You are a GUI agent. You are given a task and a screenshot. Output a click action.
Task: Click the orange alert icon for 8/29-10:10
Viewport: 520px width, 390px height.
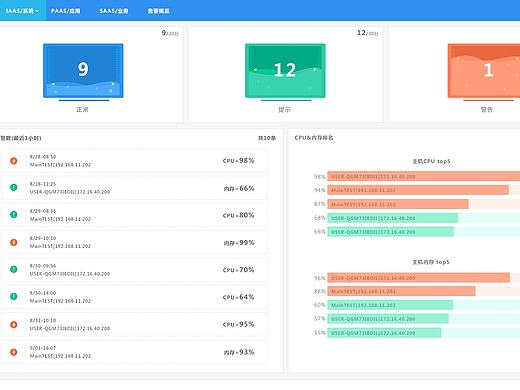click(x=14, y=242)
